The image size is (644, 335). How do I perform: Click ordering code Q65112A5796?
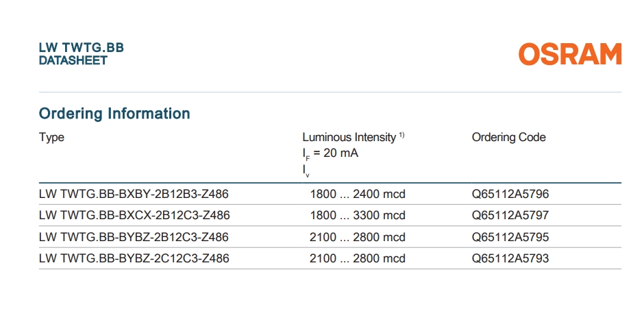[510, 194]
